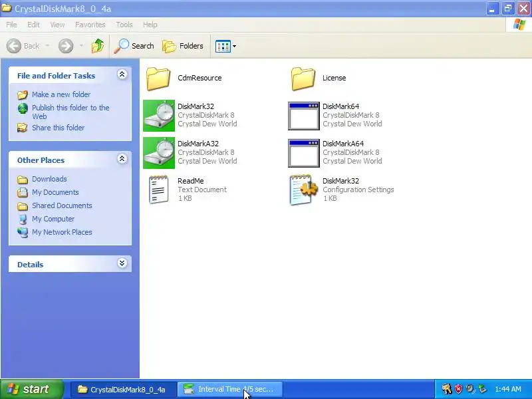532x399 pixels.
Task: Open the Favorites menu
Action: [90, 25]
